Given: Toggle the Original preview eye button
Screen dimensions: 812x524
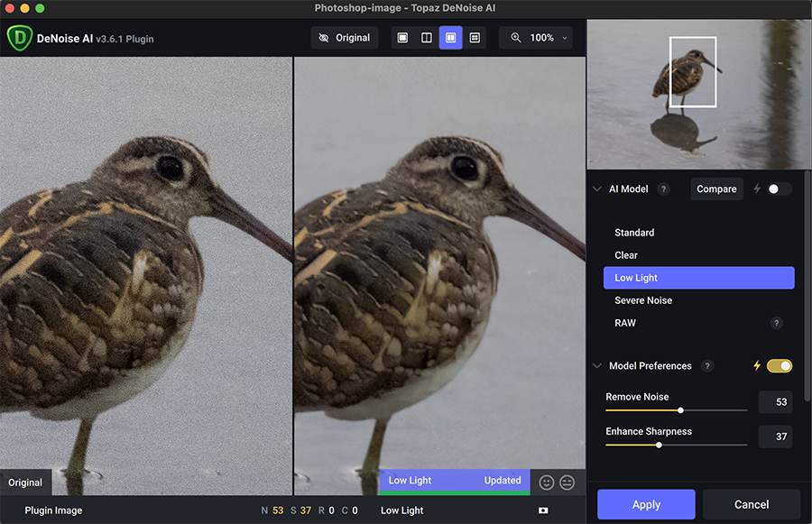Looking at the screenshot, I should click(344, 38).
